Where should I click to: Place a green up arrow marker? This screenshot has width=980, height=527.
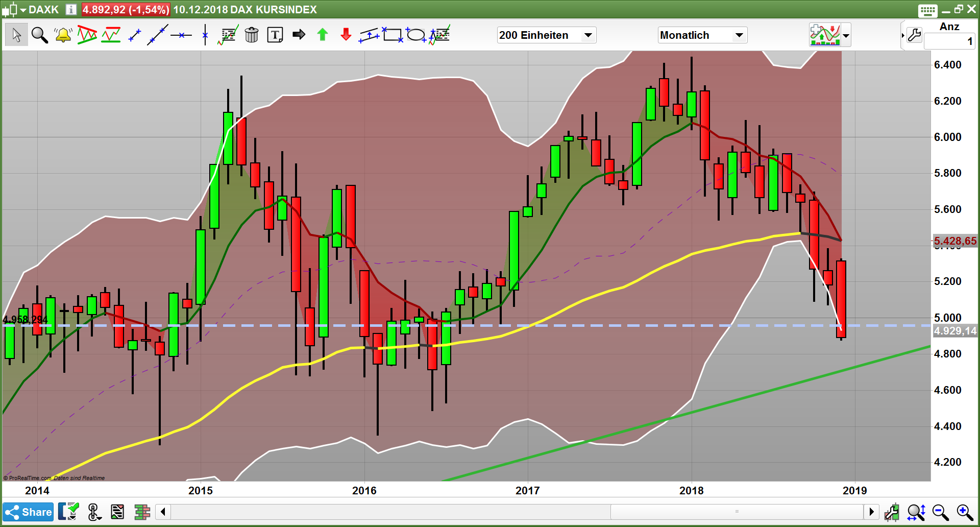coord(323,35)
